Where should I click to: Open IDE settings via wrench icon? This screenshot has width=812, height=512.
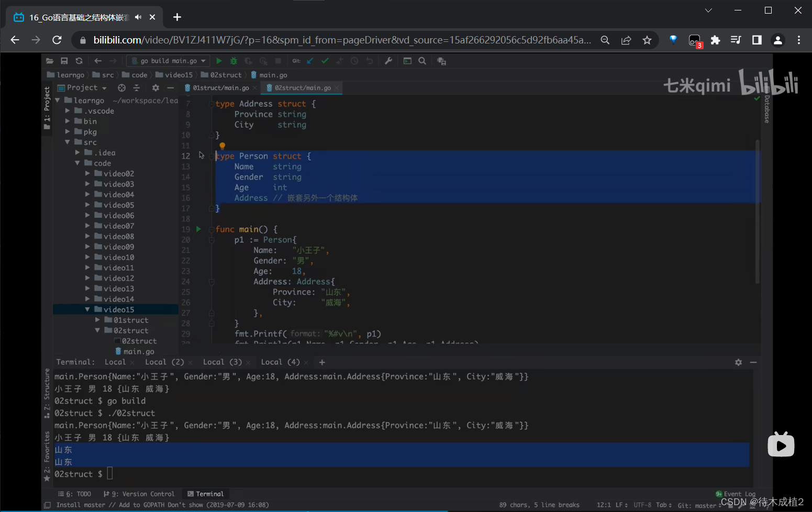point(388,61)
